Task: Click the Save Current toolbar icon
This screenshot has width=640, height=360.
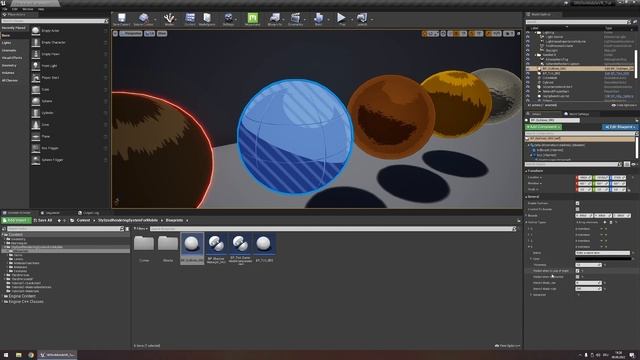Action: (121, 19)
